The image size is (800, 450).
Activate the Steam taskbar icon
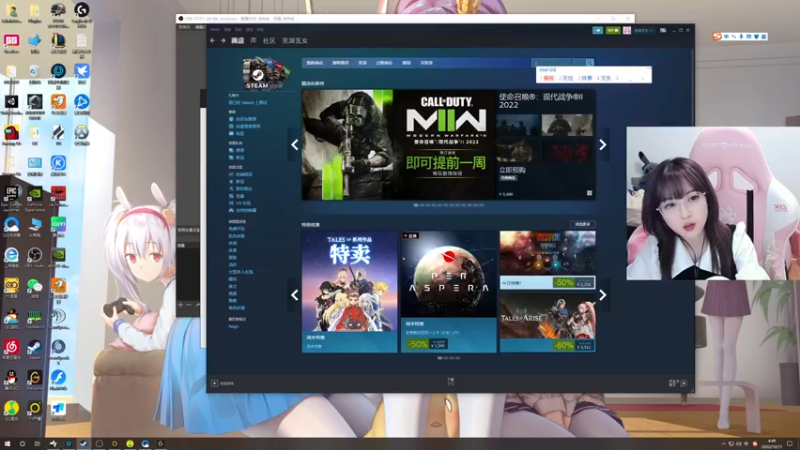point(84,444)
